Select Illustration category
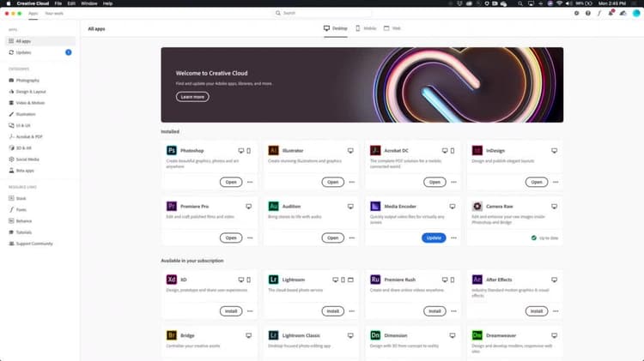 point(22,114)
